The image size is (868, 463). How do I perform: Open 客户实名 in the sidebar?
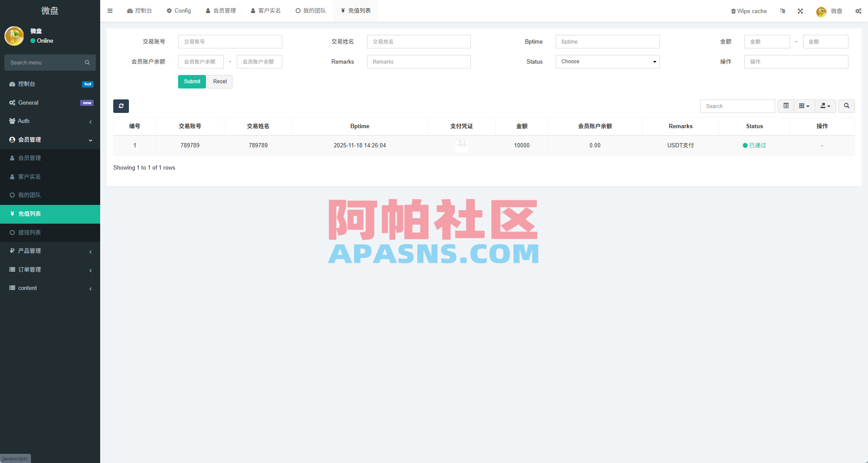50,177
